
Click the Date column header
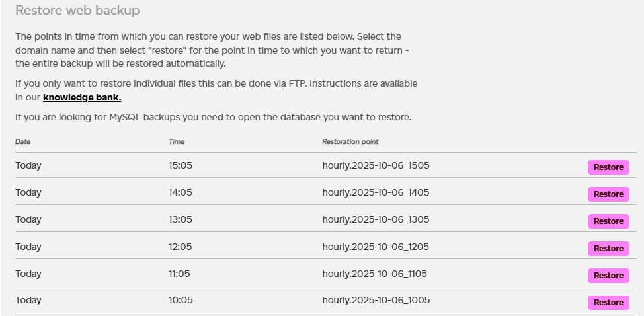pyautogui.click(x=23, y=141)
